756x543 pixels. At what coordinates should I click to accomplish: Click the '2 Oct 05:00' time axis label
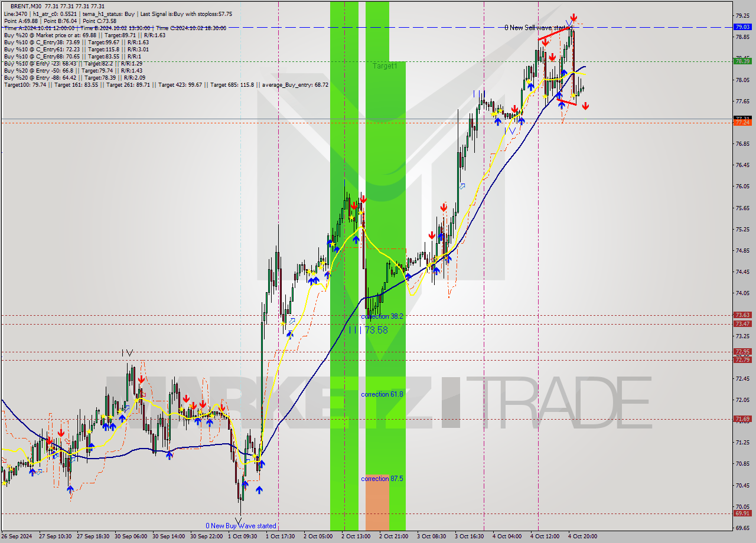tap(318, 537)
